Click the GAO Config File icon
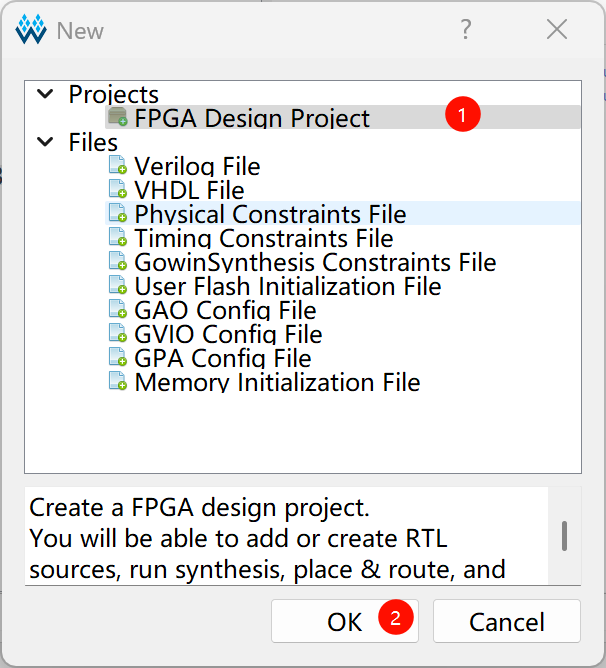 [118, 308]
